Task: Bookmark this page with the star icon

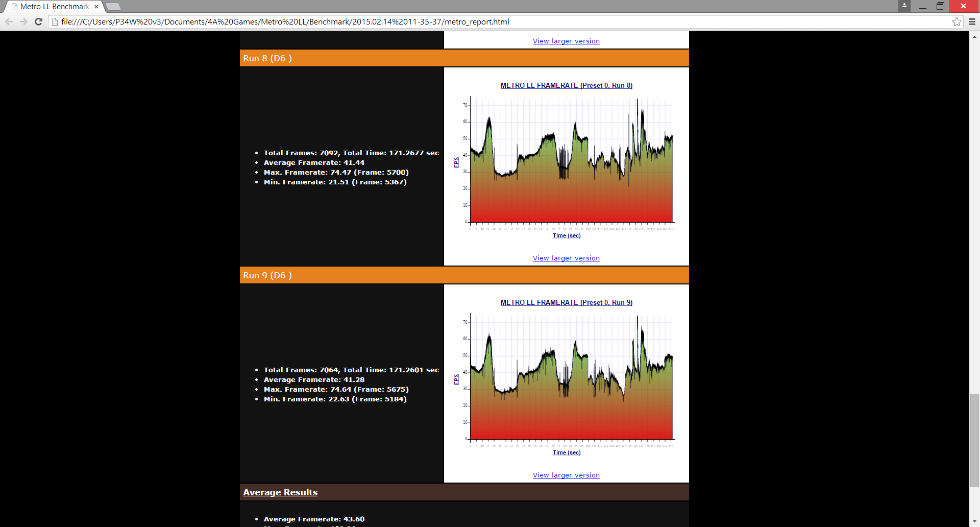Action: click(x=957, y=21)
